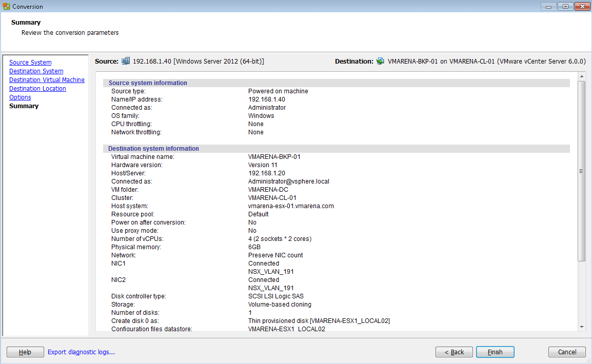Click the Network value Preserve NIC count

[x=275, y=255]
